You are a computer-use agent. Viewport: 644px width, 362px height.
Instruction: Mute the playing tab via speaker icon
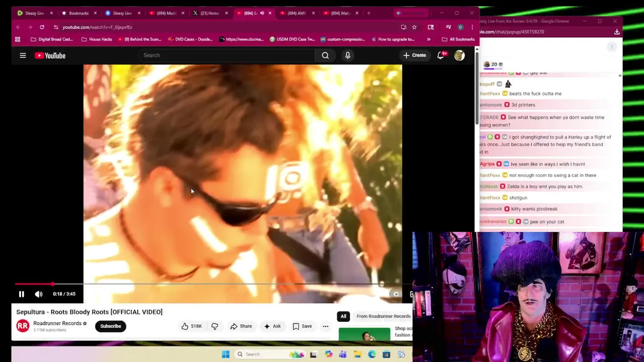[262, 13]
